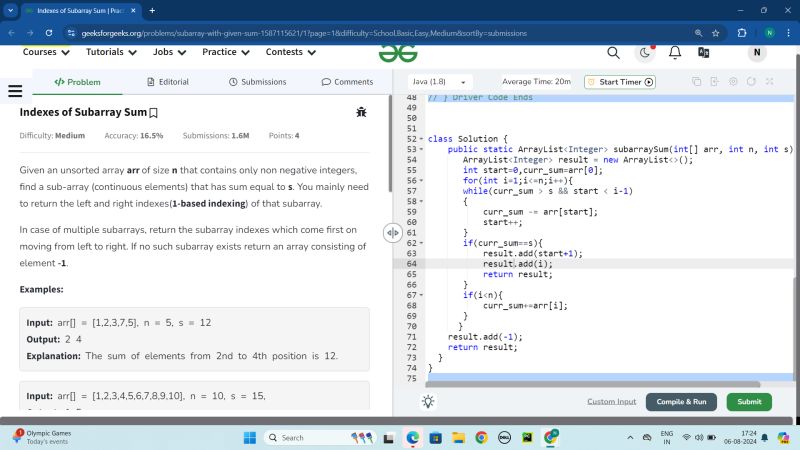Open Microsoft Edge from the taskbar
Viewport: 800px width, 450px height.
pos(412,438)
